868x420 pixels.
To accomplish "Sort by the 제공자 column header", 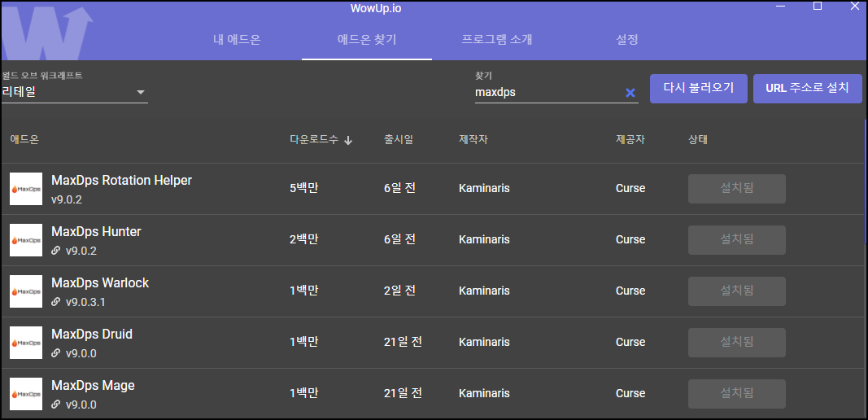I will [630, 140].
